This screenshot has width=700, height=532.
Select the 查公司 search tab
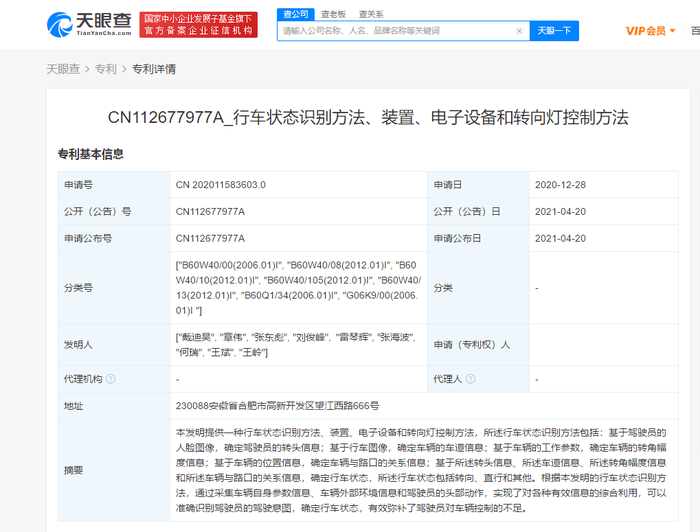coord(296,14)
